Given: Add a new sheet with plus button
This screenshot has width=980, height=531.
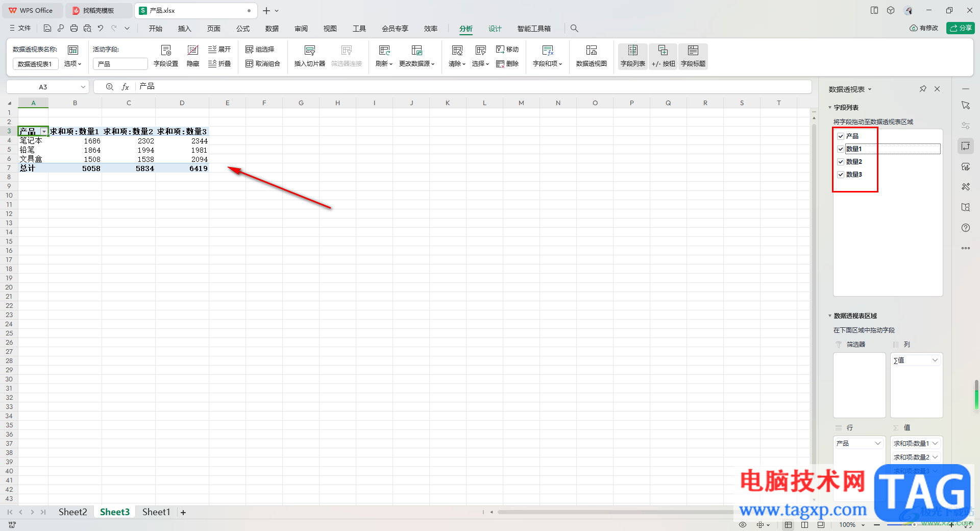Looking at the screenshot, I should coord(183,512).
